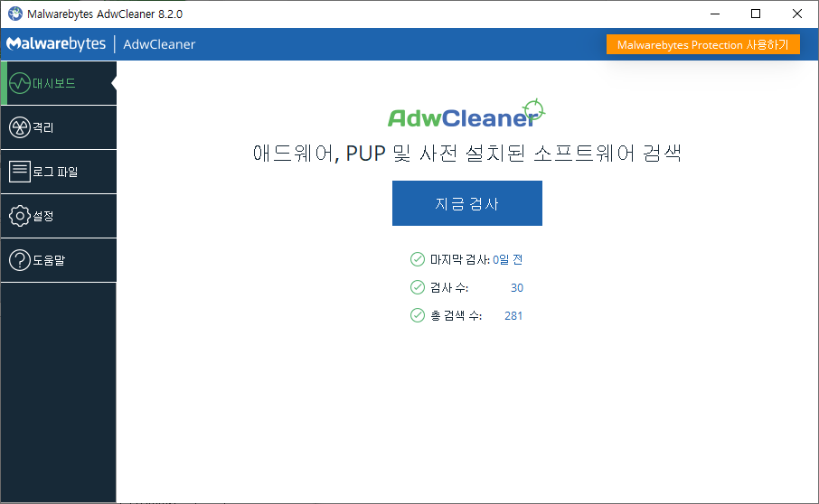This screenshot has width=819, height=504.
Task: Open the 도움말 tab
Action: click(59, 260)
